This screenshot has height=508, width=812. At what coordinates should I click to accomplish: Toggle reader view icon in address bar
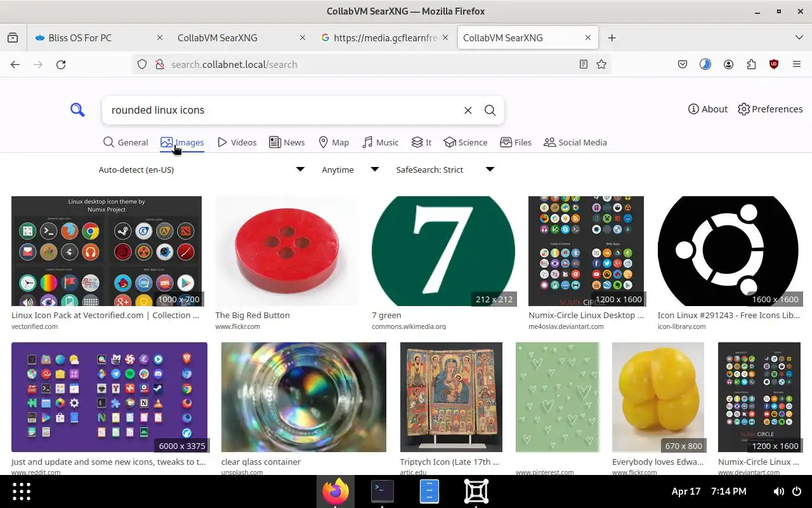coord(583,64)
